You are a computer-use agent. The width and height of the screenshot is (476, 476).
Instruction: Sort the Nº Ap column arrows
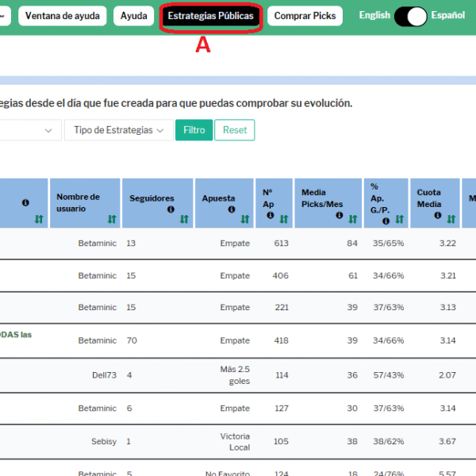284,219
